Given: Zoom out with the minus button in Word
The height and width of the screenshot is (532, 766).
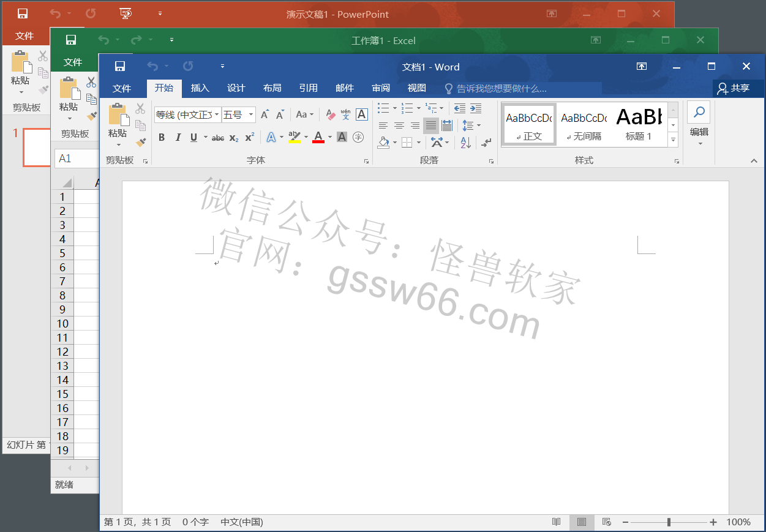Looking at the screenshot, I should pyautogui.click(x=625, y=522).
